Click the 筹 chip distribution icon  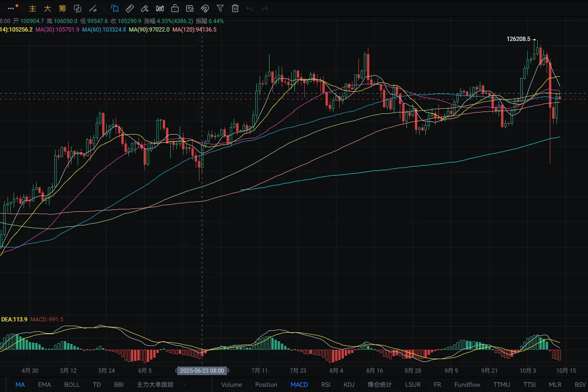tap(63, 8)
